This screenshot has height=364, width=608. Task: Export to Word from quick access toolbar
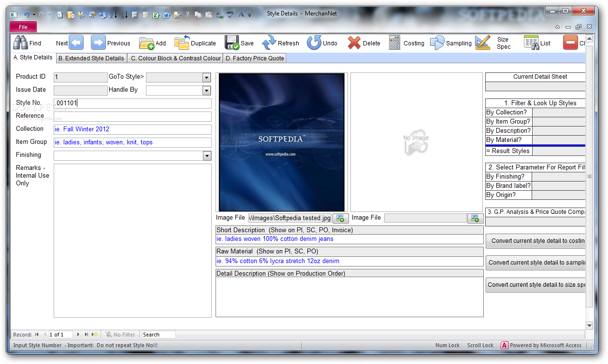[166, 15]
